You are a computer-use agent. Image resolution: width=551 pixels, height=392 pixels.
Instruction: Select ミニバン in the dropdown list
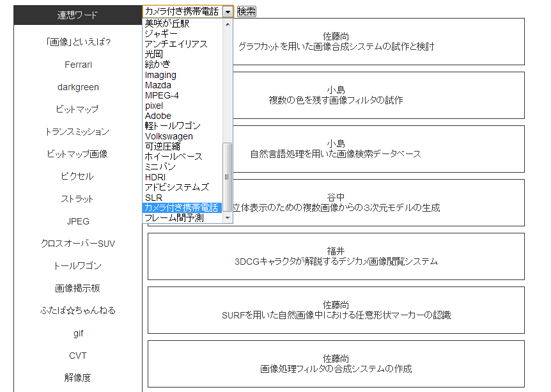pyautogui.click(x=182, y=167)
